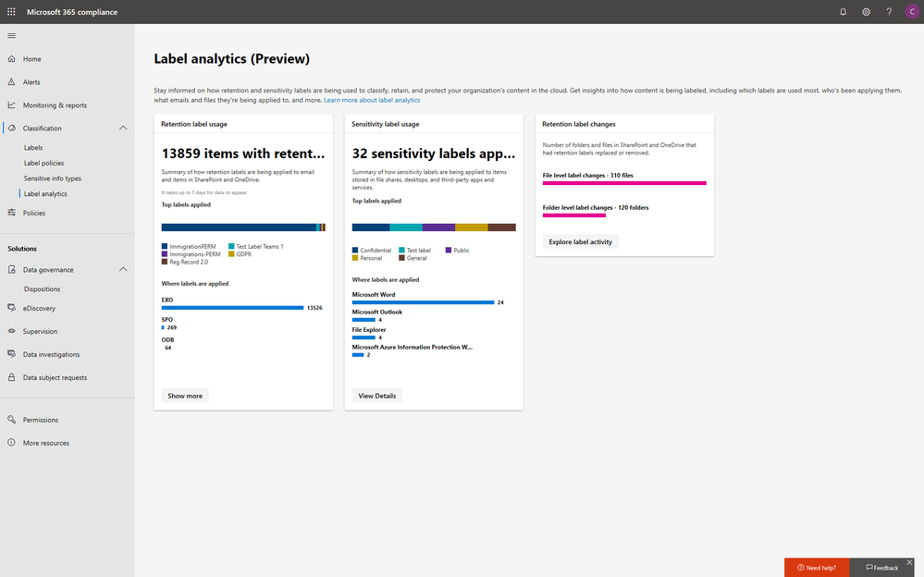Click the eDiscovery icon
This screenshot has height=577, width=924.
pos(11,308)
